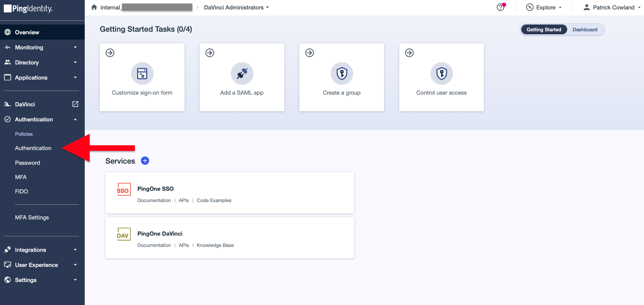644x305 pixels.
Task: Expand the User Experience menu arrow
Action: coord(75,265)
